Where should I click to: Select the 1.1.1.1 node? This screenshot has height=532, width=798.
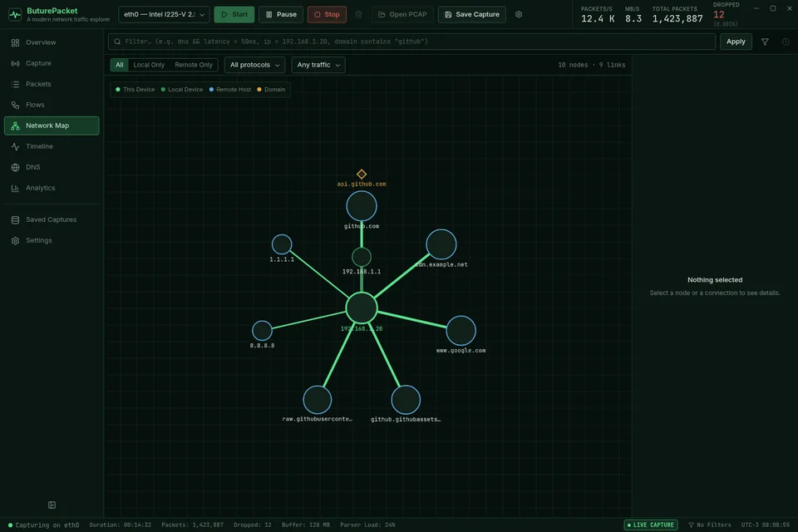point(282,244)
